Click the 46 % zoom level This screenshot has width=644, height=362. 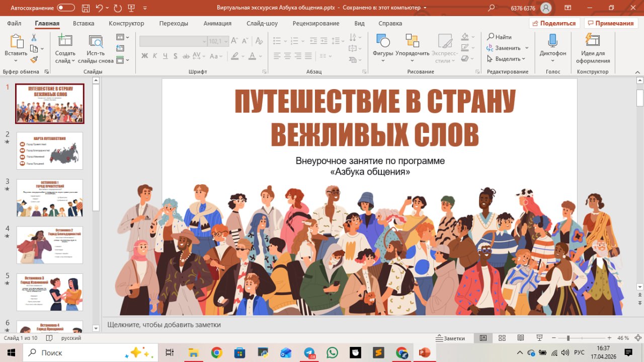tap(623, 338)
